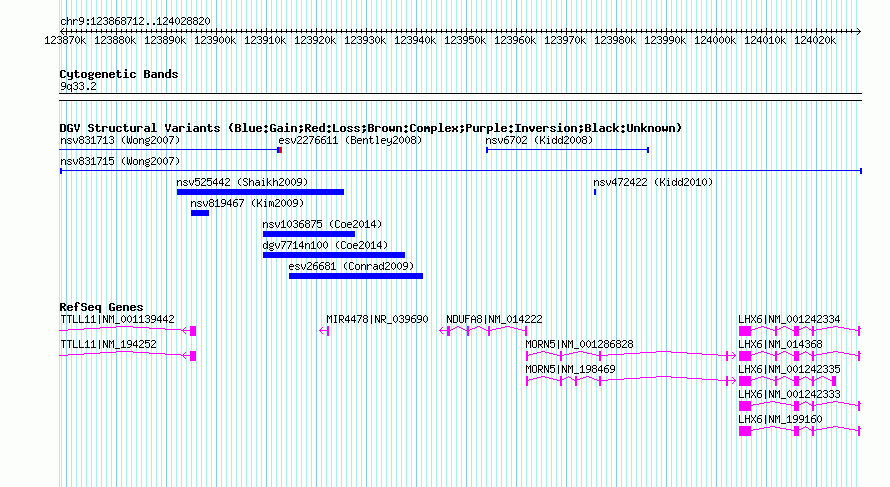This screenshot has height=487, width=890.
Task: Click the nsv6702 (Kidd2008) label
Action: click(x=539, y=140)
